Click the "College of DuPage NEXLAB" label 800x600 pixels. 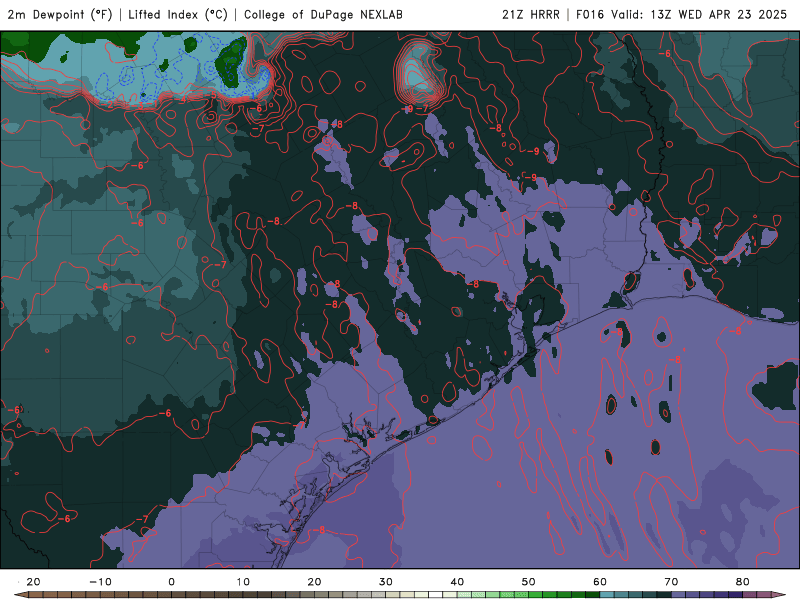coord(323,14)
